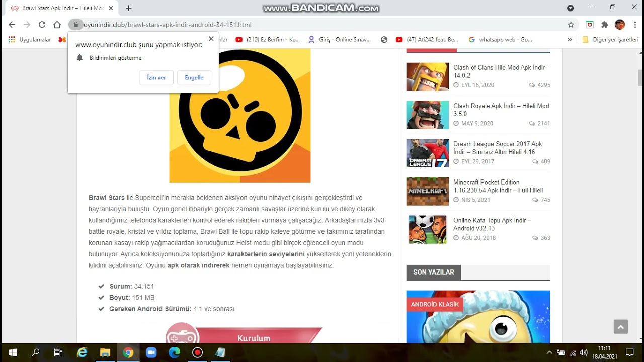Open the Chrome profile avatar

coord(620,25)
